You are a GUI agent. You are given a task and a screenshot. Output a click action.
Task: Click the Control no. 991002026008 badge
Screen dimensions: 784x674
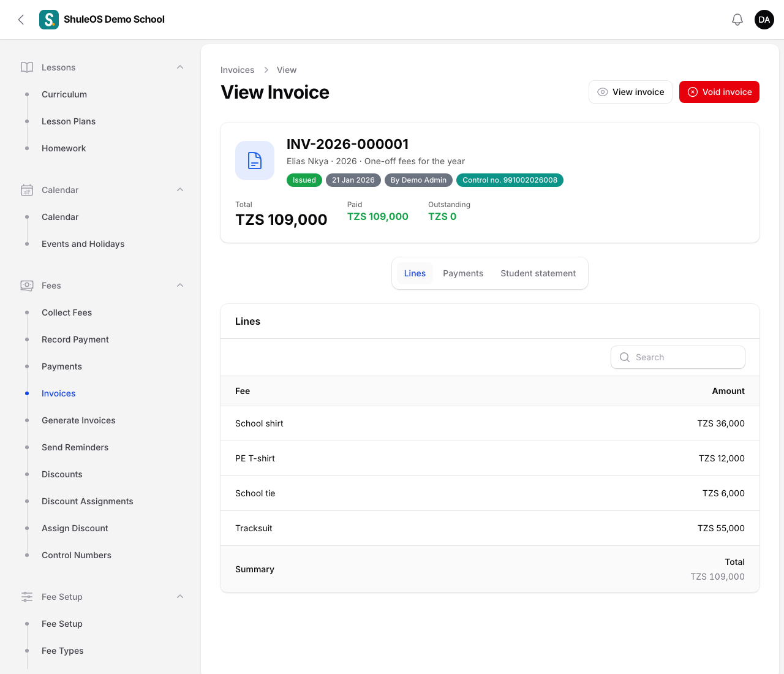click(510, 180)
